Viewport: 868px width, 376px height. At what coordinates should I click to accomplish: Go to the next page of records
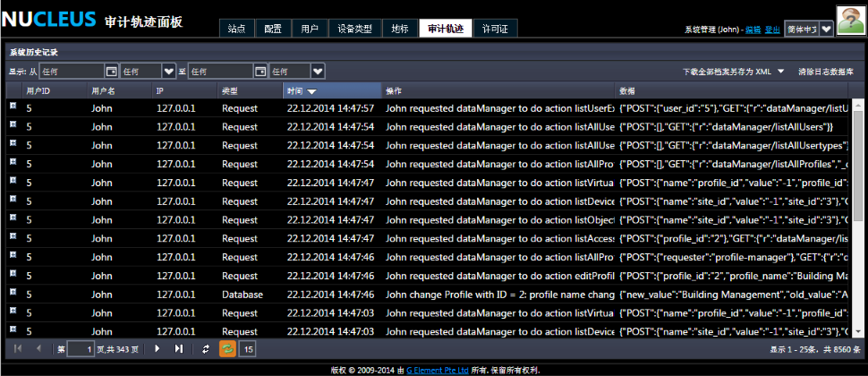157,349
